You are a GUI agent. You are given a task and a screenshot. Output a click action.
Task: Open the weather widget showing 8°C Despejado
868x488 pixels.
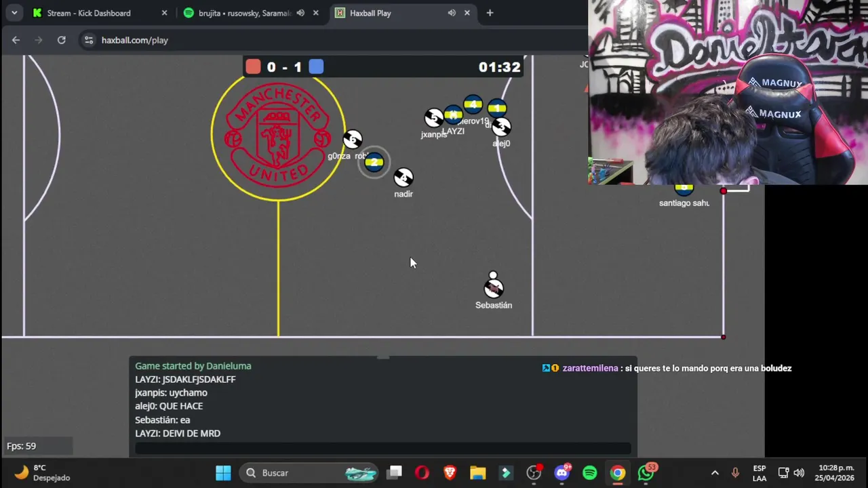(x=43, y=472)
